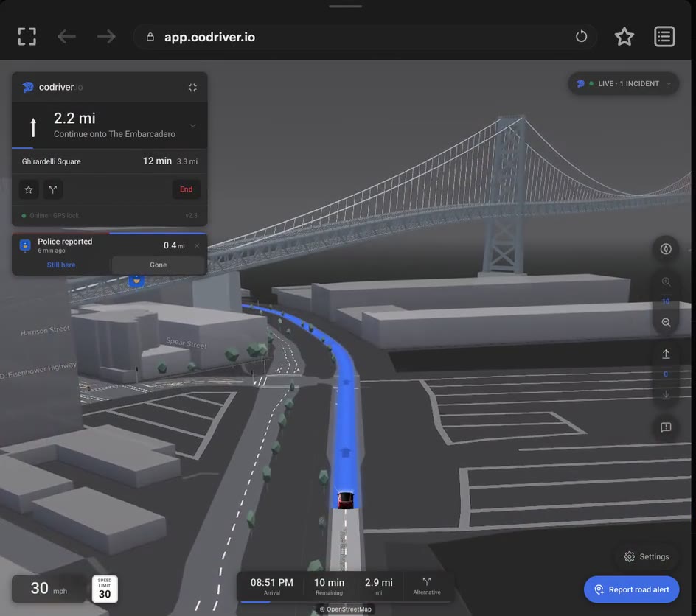Click the 30 mph current speed display
The image size is (696, 616).
click(49, 589)
